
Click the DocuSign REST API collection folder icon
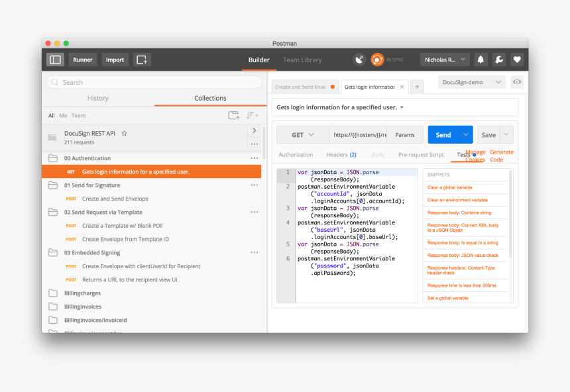[x=52, y=137]
